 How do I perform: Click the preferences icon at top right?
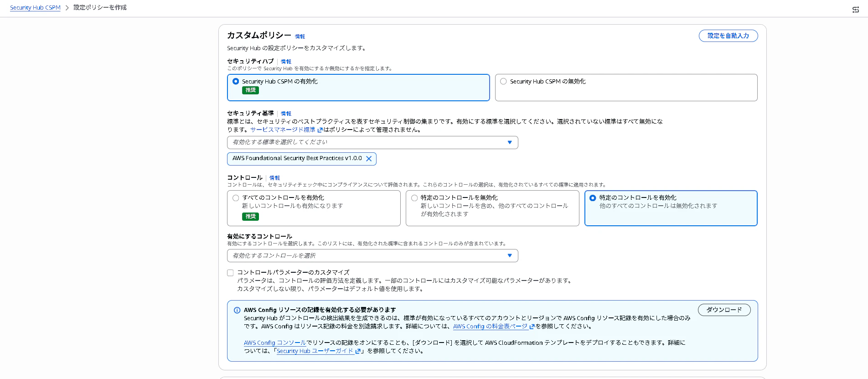pos(856,10)
